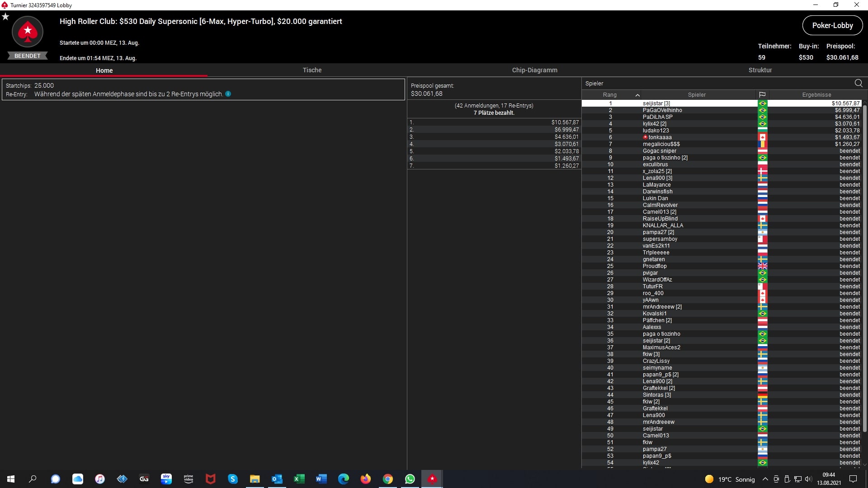Open Firefox from the taskbar
This screenshot has width=868, height=488.
(x=366, y=479)
